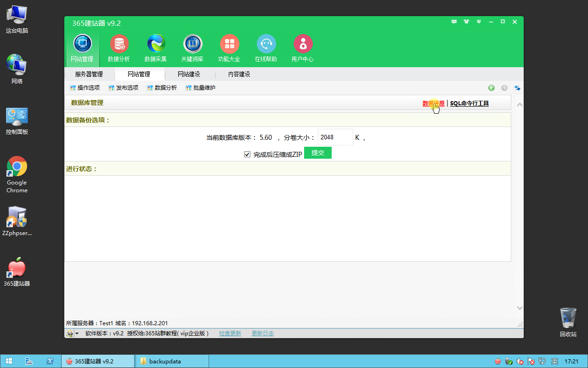The width and height of the screenshot is (588, 368).
Task: Click the Google Chrome desktop icon
Action: pyautogui.click(x=17, y=174)
